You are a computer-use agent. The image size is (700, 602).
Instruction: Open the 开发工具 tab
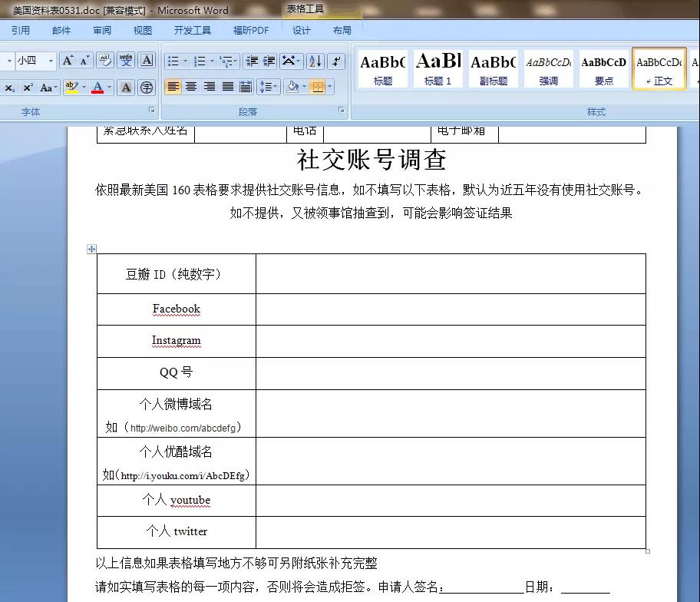tap(193, 31)
